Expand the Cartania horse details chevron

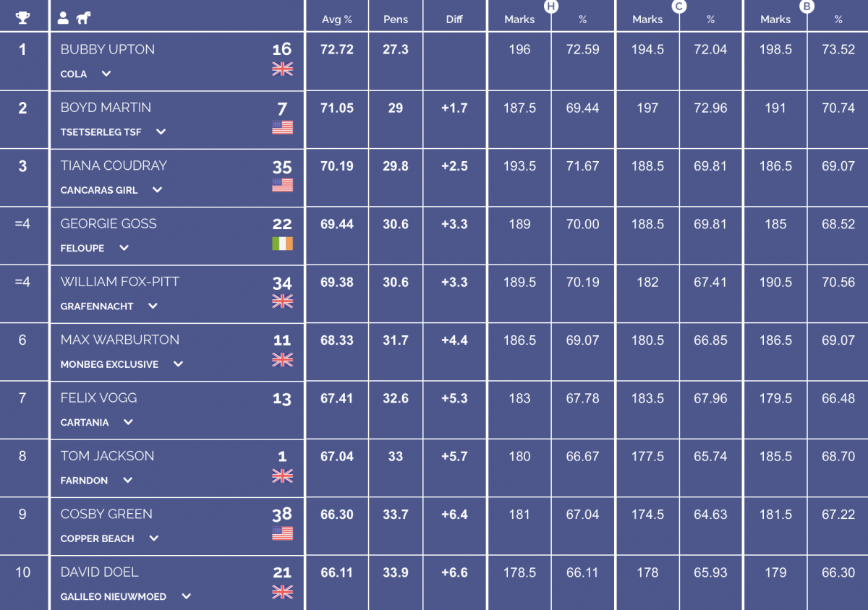[128, 422]
